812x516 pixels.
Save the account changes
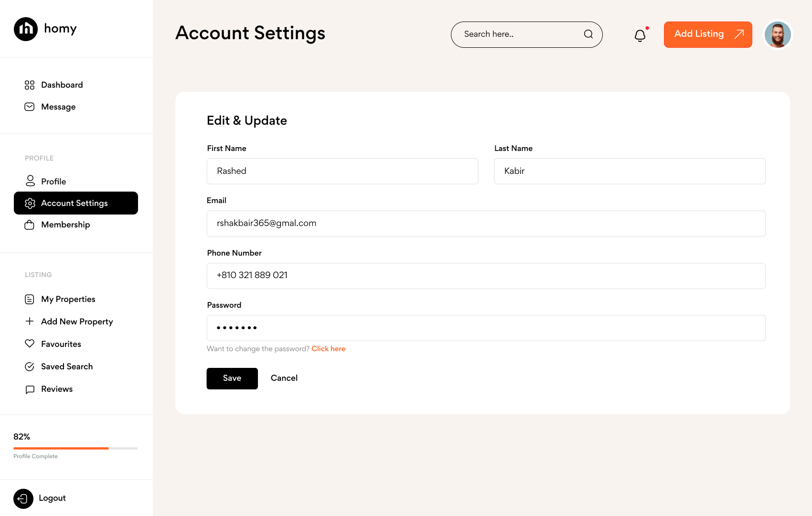point(232,378)
